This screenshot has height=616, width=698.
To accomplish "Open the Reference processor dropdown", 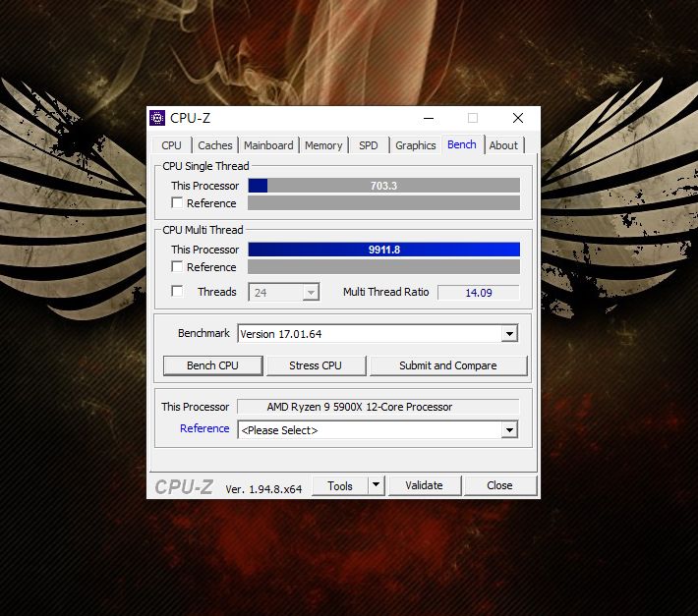I will point(509,430).
